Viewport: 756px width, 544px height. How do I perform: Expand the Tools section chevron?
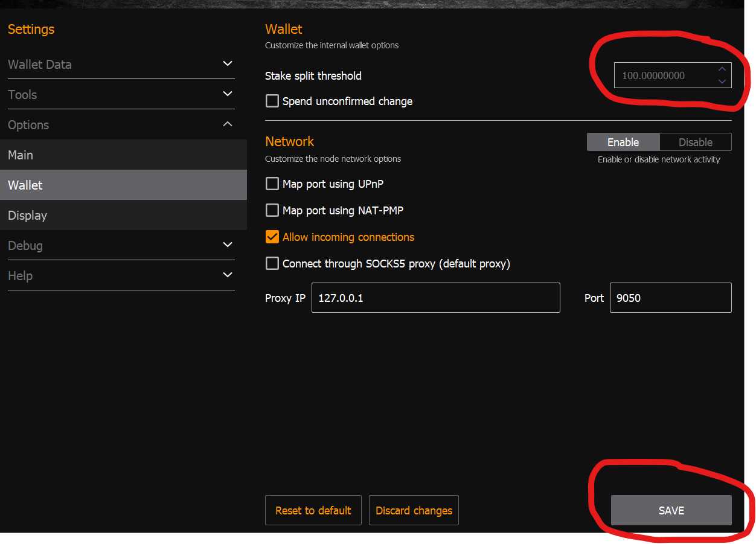(x=228, y=94)
